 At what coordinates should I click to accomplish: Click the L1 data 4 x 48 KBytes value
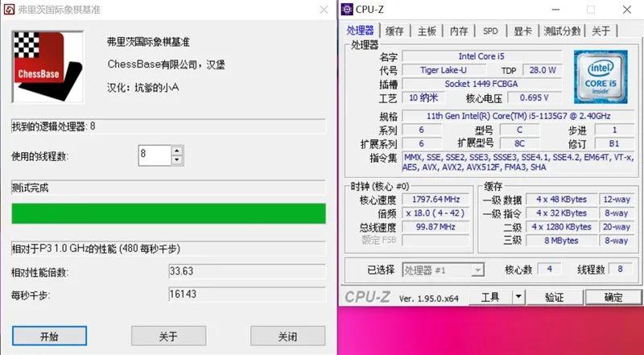(561, 200)
